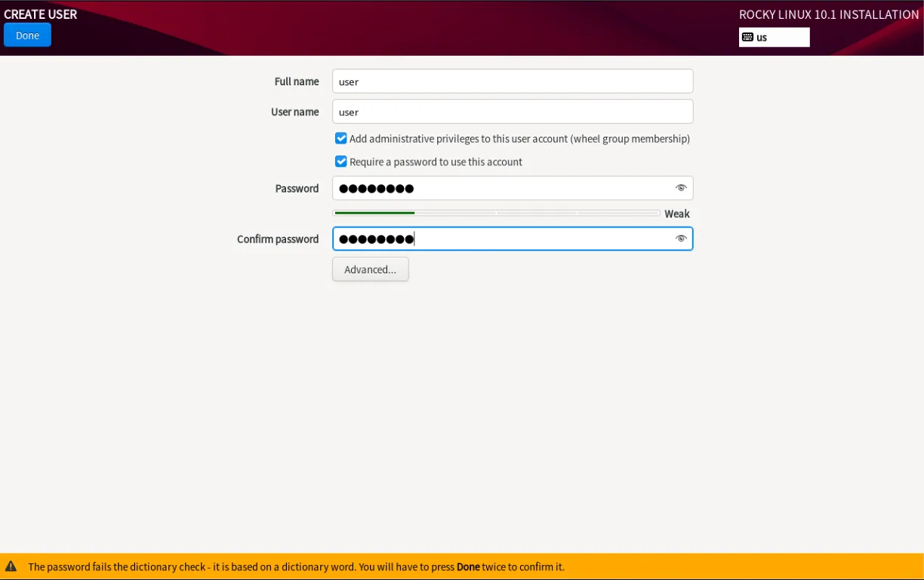Toggle Require a password checkbox
Image resolution: width=924 pixels, height=580 pixels.
coord(341,162)
